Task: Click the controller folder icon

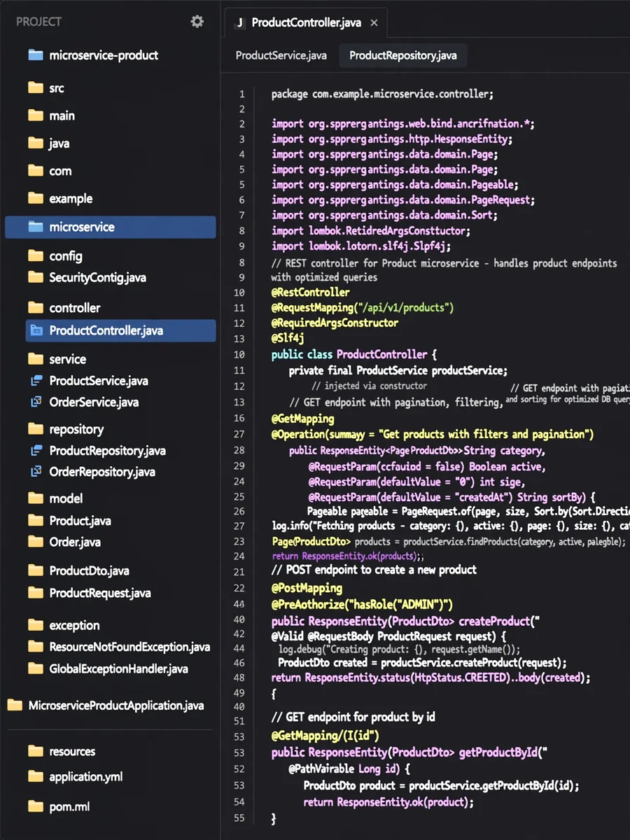Action: click(x=36, y=308)
